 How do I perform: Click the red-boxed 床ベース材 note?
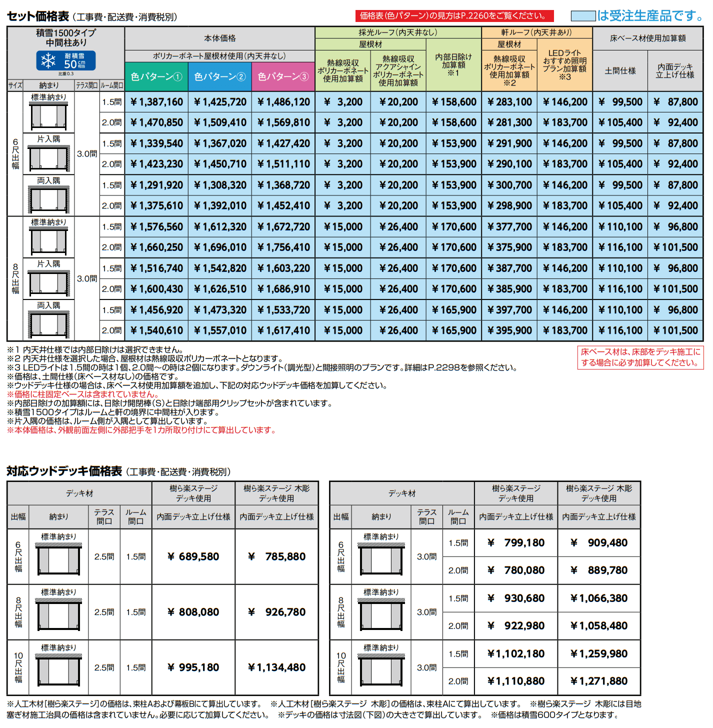click(x=640, y=357)
